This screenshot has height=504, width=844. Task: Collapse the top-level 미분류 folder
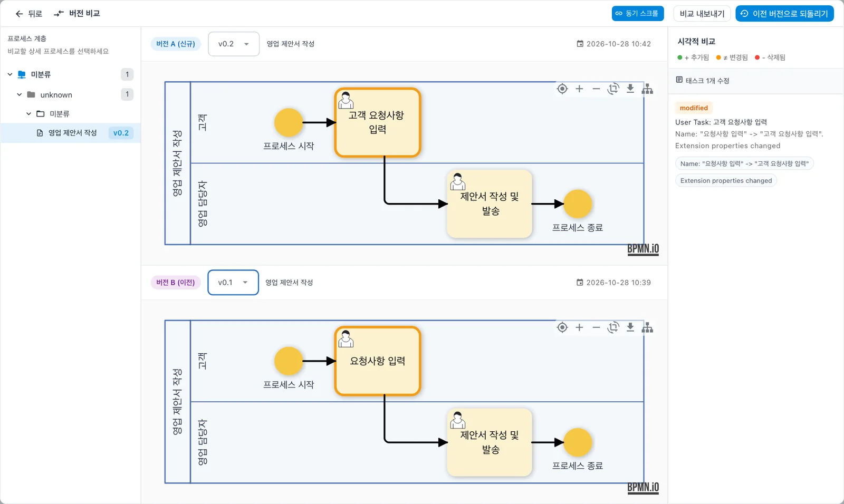pyautogui.click(x=10, y=74)
